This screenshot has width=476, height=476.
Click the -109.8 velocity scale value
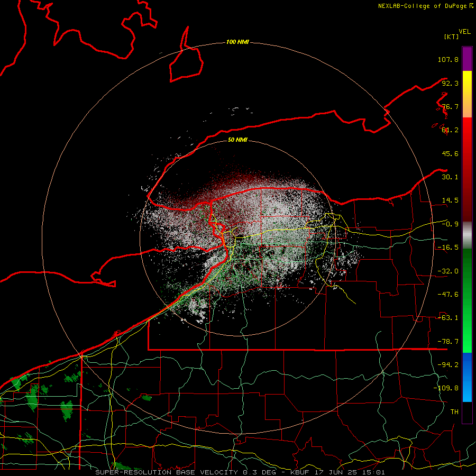446,388
